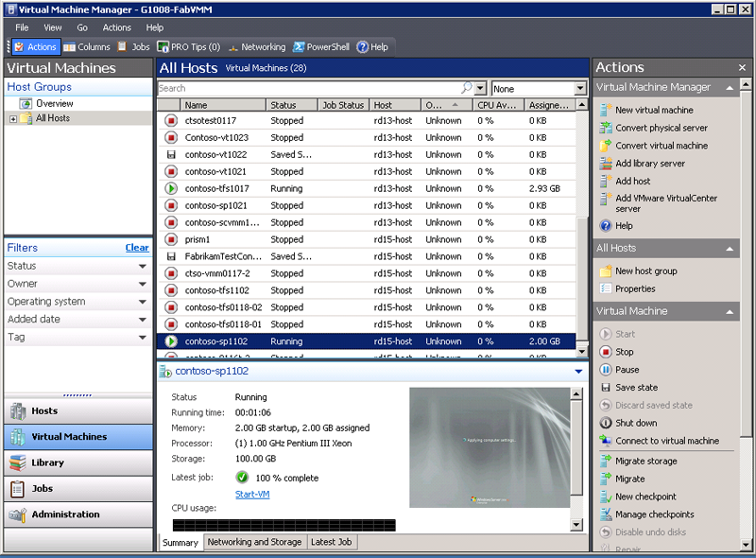Click New host group action
This screenshot has width=756, height=558.
pos(638,270)
